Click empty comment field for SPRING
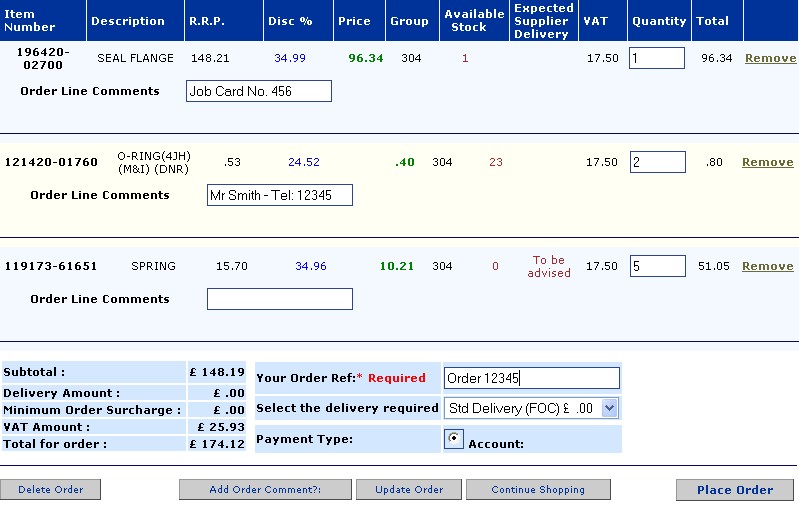799x508 pixels. point(279,299)
